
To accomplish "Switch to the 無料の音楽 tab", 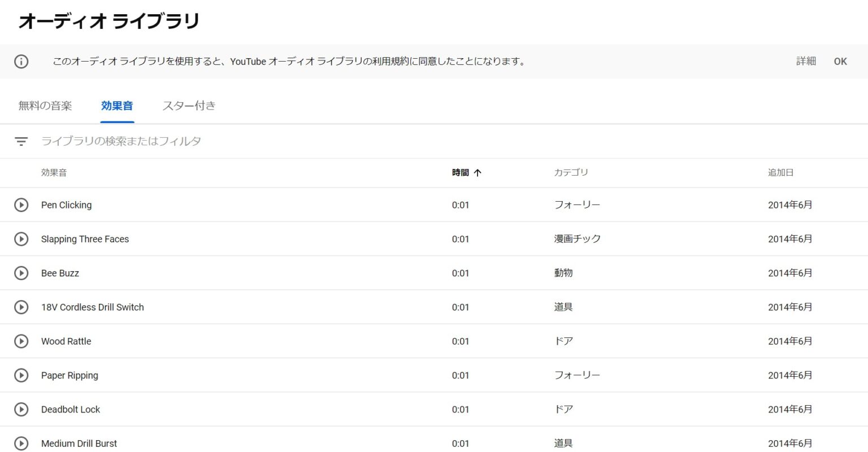I will [45, 106].
